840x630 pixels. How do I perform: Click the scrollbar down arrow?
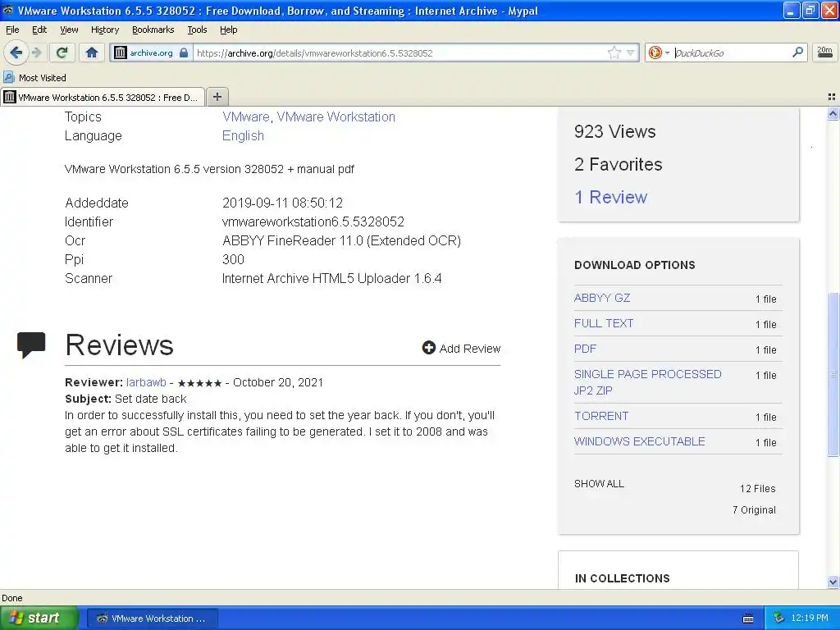tap(833, 582)
